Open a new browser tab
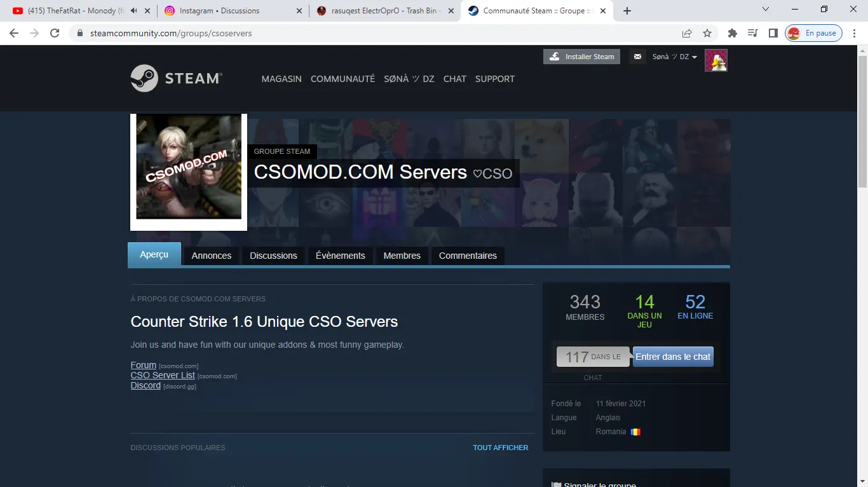The height and width of the screenshot is (487, 868). (x=627, y=11)
